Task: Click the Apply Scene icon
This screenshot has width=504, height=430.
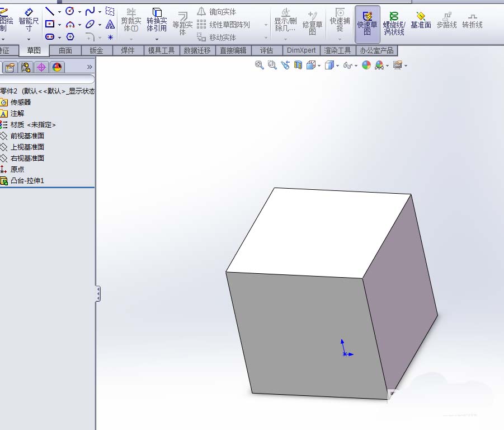Action: [x=379, y=66]
